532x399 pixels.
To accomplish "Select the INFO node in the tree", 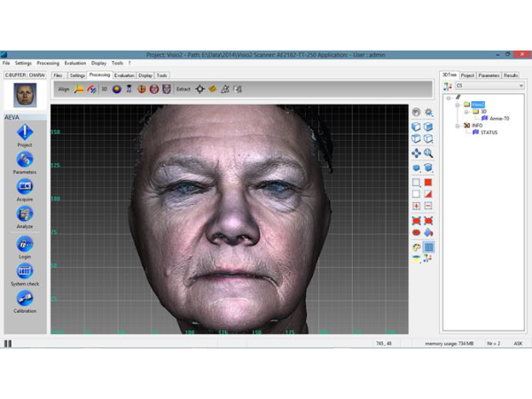I will point(477,125).
